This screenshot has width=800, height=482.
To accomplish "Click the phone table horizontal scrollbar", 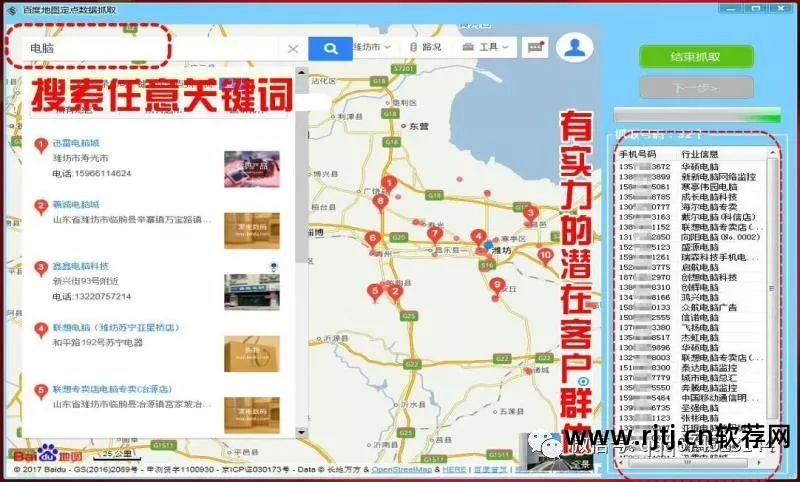I will pyautogui.click(x=688, y=463).
